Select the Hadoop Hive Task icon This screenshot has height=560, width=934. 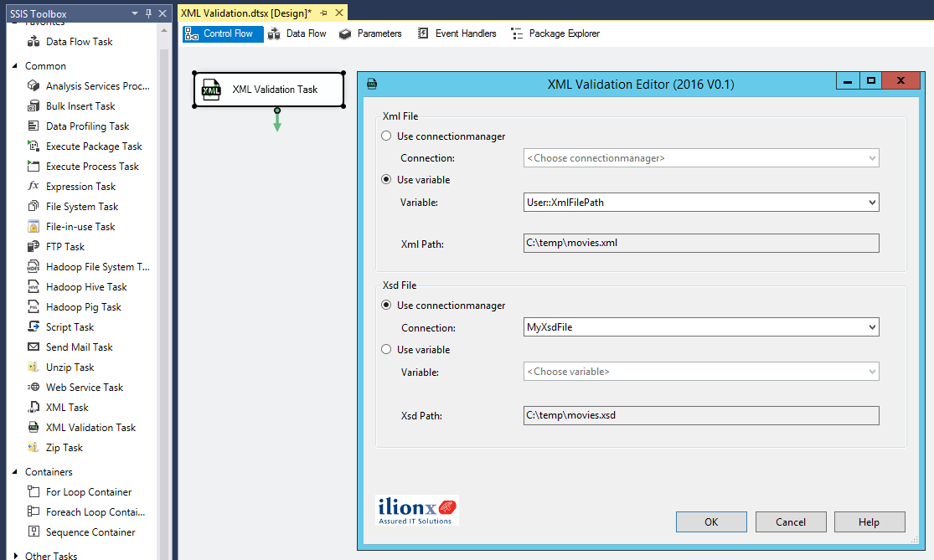pyautogui.click(x=34, y=287)
